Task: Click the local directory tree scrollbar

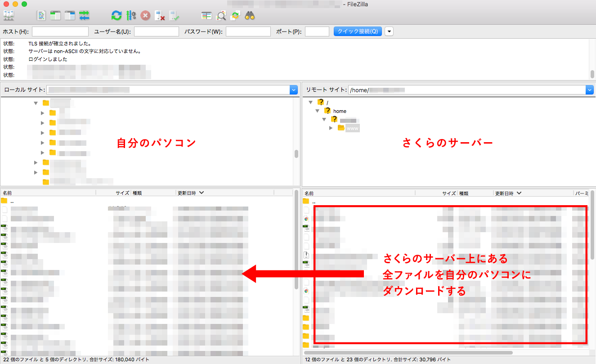Action: tap(296, 154)
